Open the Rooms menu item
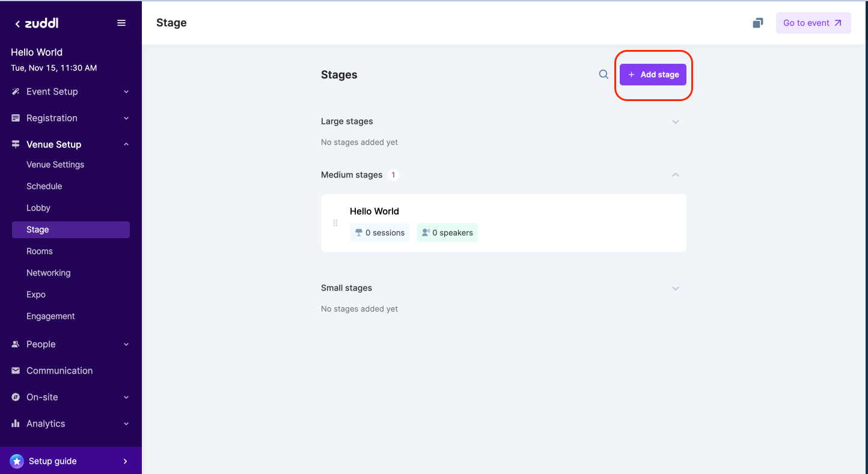 40,251
